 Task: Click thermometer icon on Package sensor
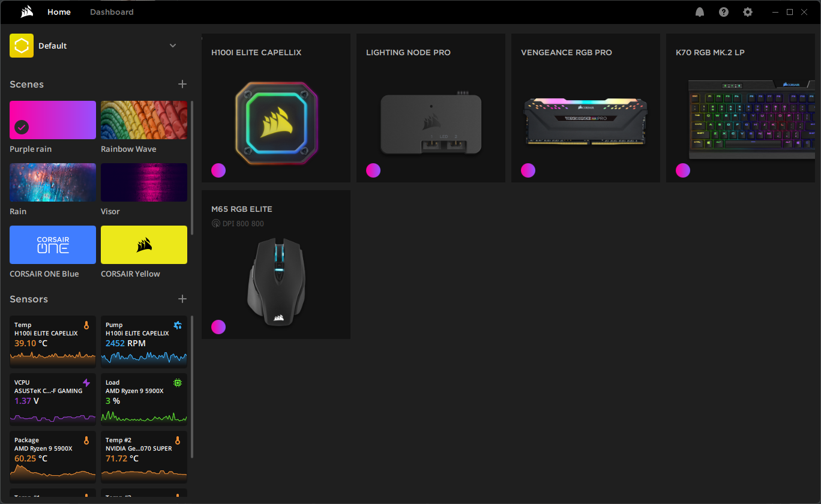(x=86, y=440)
